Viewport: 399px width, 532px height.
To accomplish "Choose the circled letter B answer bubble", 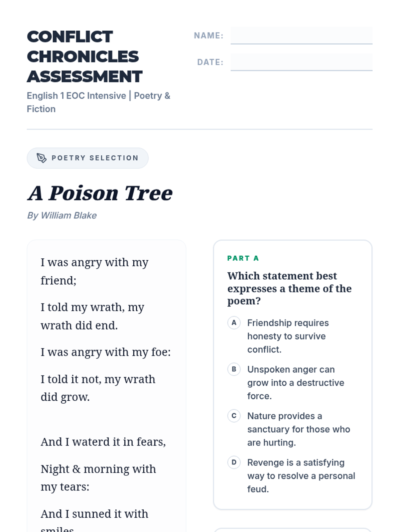I will pyautogui.click(x=234, y=369).
